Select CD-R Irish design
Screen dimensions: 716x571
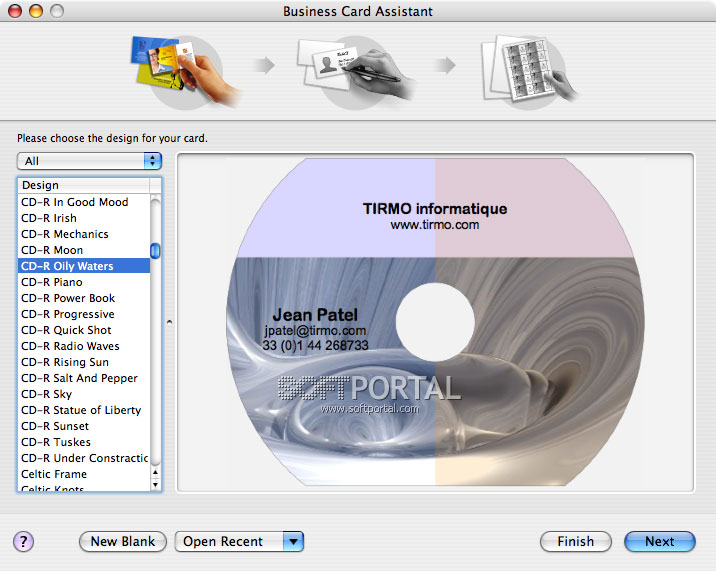[x=84, y=218]
